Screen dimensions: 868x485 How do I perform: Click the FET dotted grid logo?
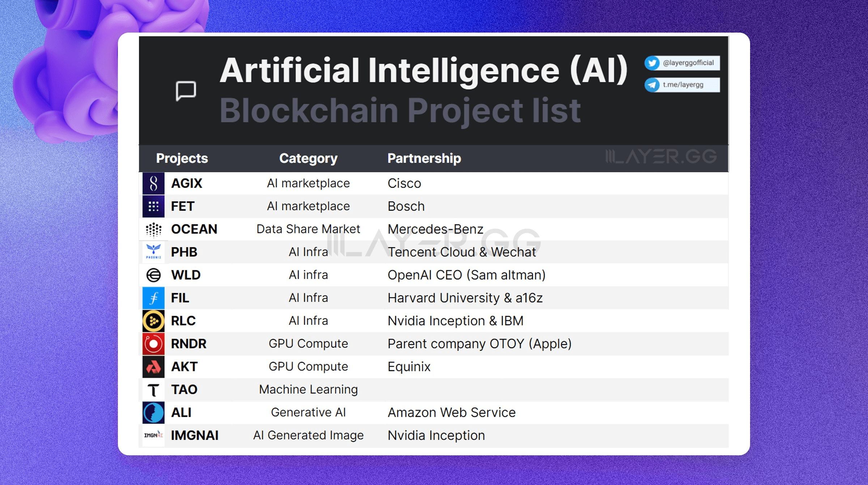pyautogui.click(x=153, y=206)
